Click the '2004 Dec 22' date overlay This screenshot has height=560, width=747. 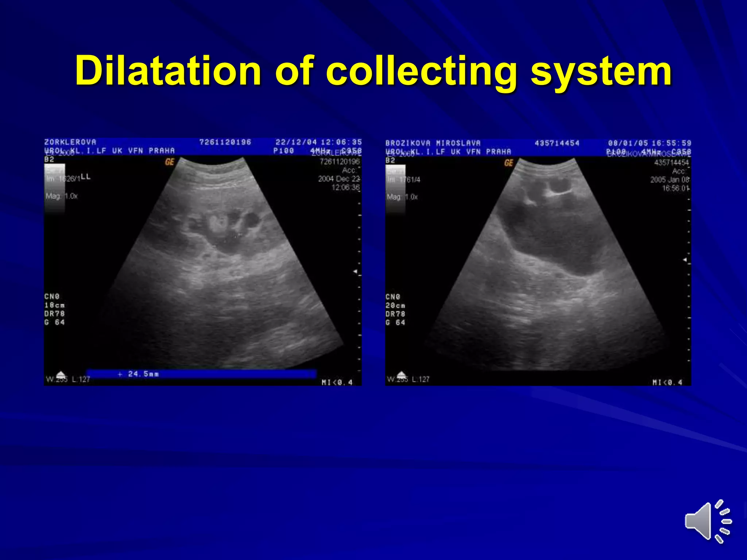(339, 179)
